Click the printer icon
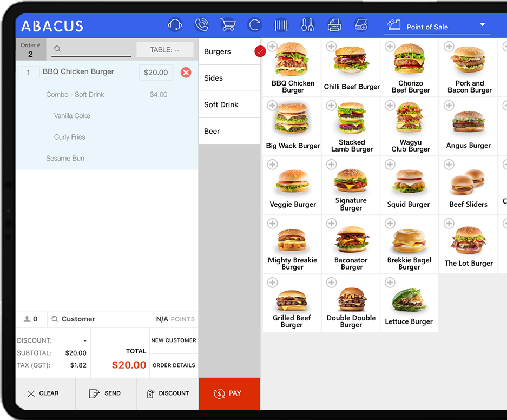This screenshot has width=507, height=420. (x=334, y=25)
